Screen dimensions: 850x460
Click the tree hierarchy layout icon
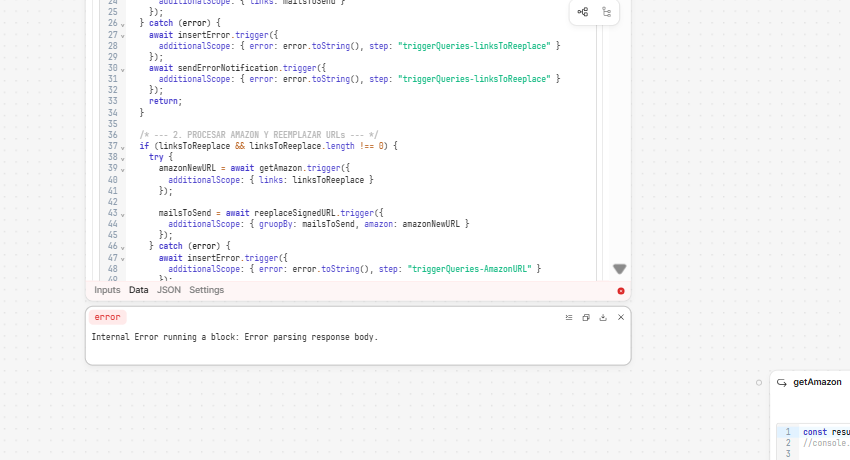[x=607, y=12]
